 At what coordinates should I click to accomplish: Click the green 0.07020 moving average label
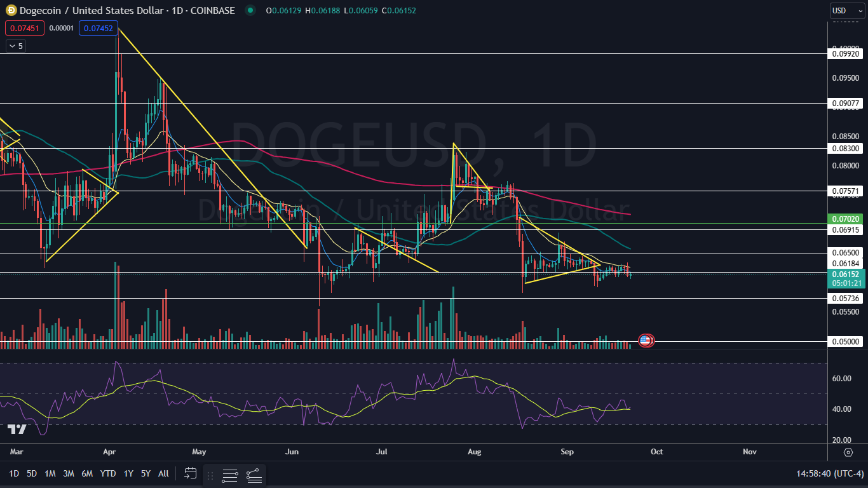pyautogui.click(x=846, y=218)
